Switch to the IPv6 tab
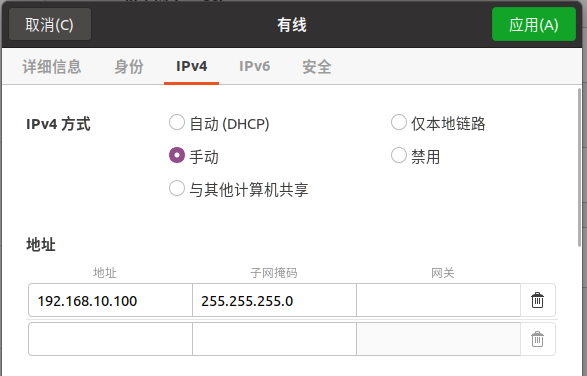587x376 pixels. 255,67
